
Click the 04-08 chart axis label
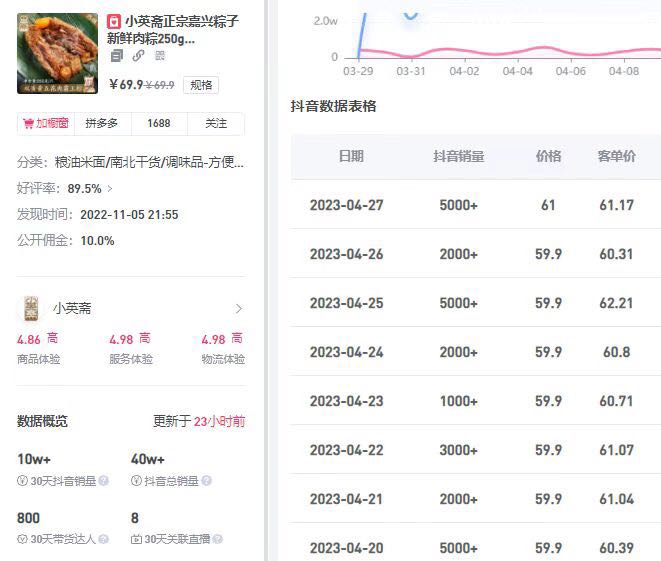pos(624,71)
